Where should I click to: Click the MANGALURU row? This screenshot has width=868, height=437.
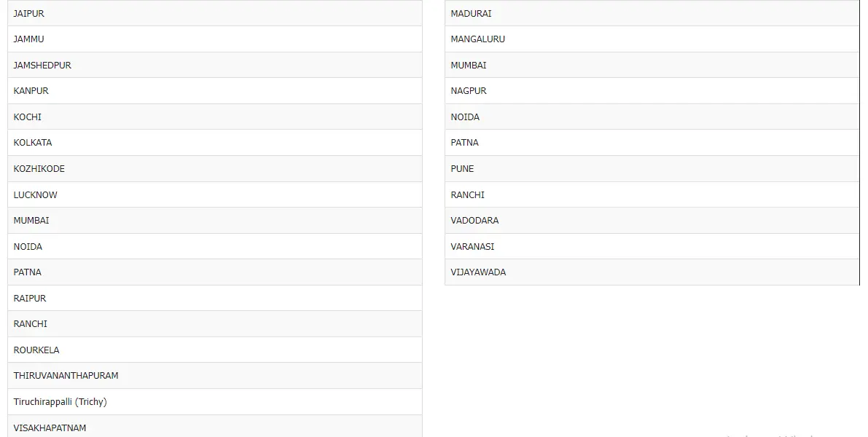tap(477, 39)
